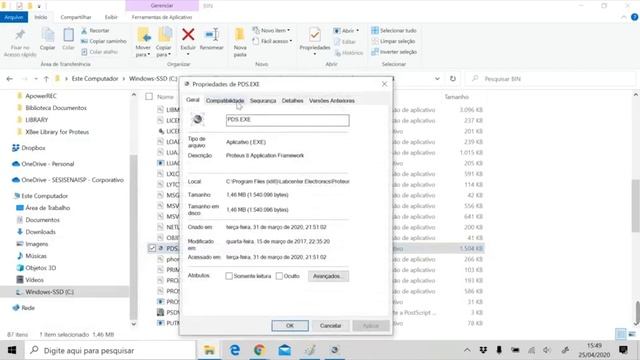Click the taskbar search box

click(x=110, y=350)
